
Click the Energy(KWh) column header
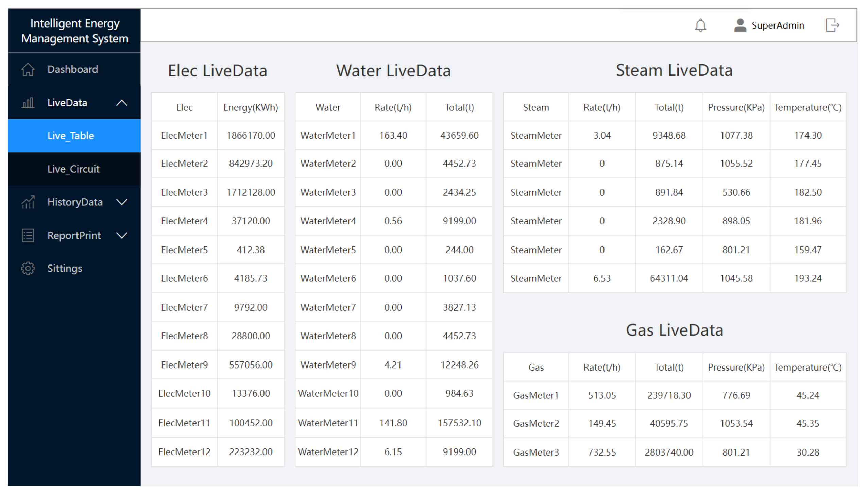pos(251,107)
